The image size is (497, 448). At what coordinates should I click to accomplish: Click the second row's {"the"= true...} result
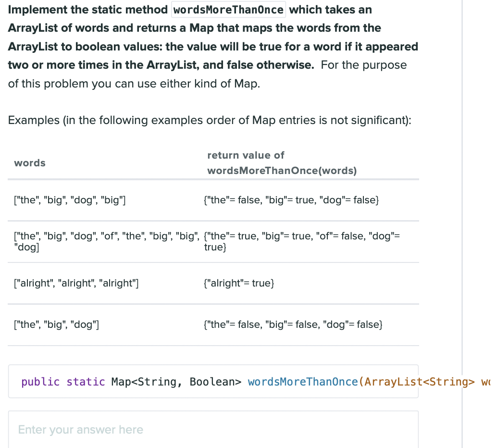(302, 241)
